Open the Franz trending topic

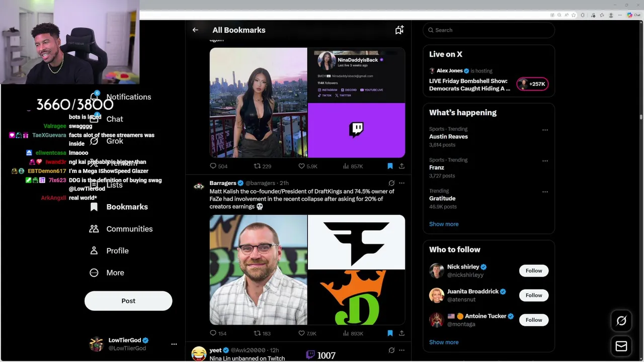pos(437,167)
